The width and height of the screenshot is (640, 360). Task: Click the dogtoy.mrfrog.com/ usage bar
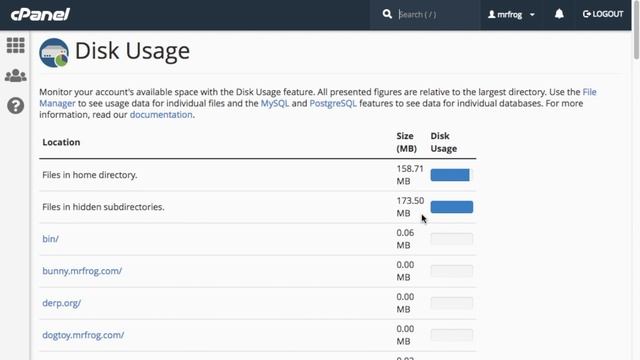coord(451,335)
